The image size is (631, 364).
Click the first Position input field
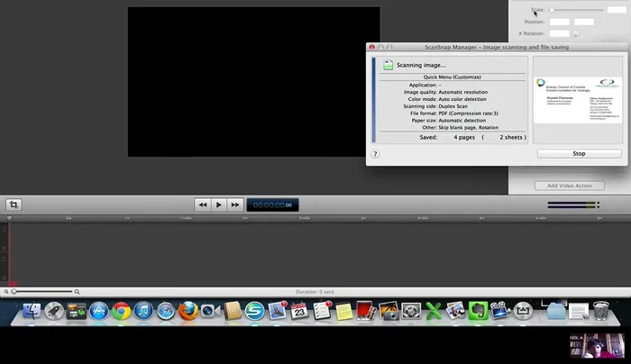559,22
